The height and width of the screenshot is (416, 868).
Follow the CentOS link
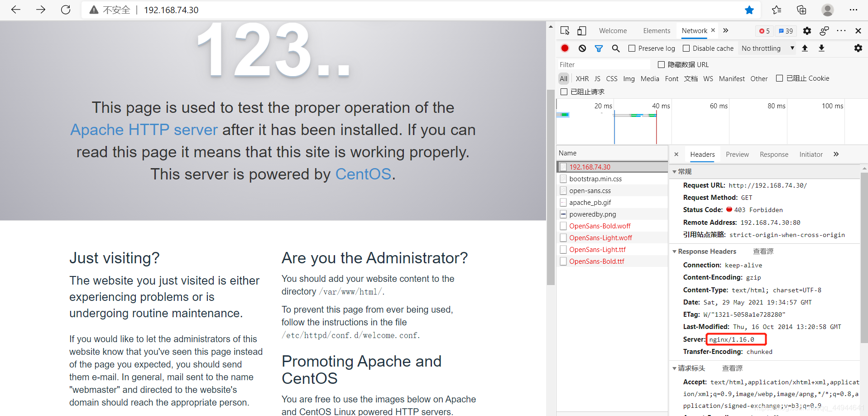tap(363, 174)
